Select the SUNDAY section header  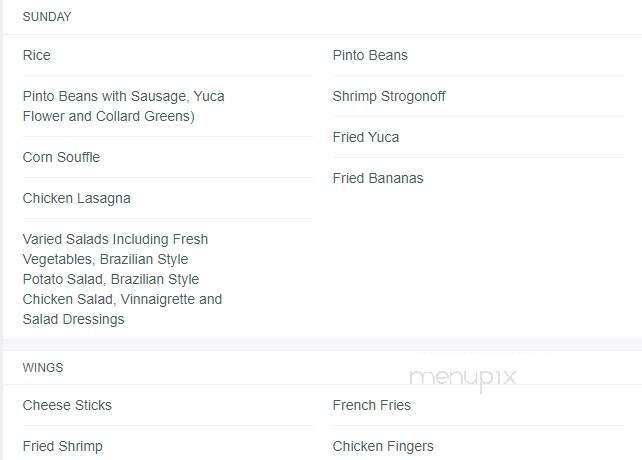point(47,17)
